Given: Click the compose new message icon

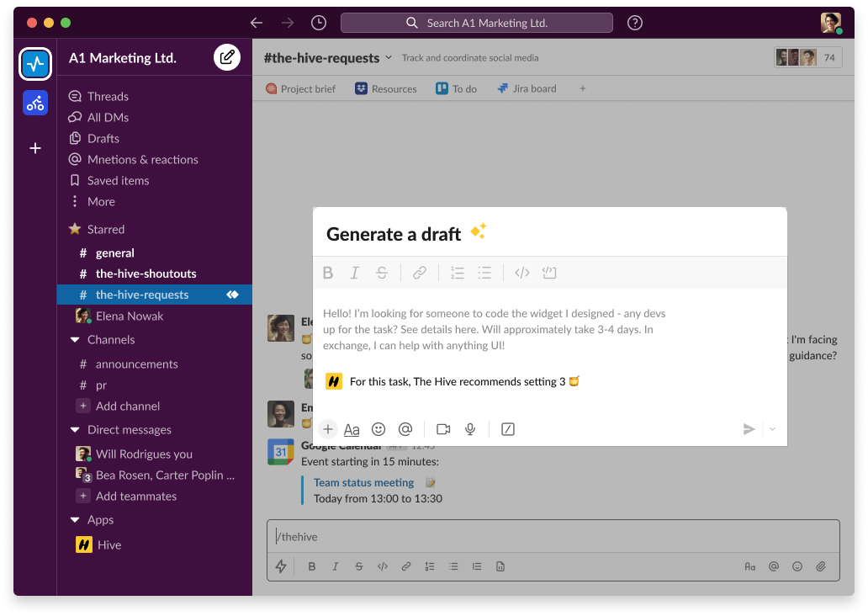Looking at the screenshot, I should (x=226, y=57).
